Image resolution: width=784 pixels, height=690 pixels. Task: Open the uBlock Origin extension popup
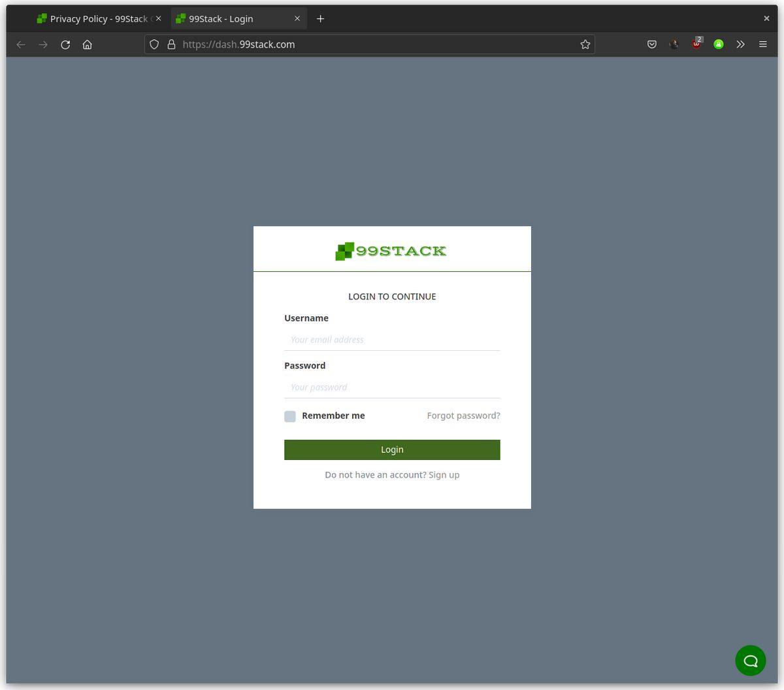click(696, 44)
